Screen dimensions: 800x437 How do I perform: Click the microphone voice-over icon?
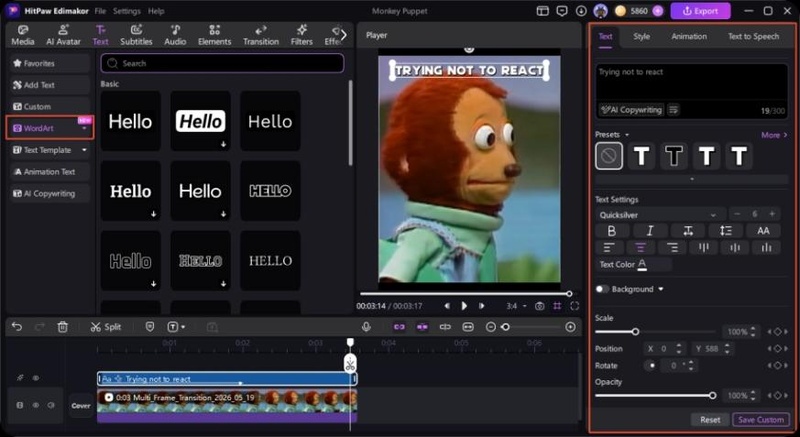tap(366, 327)
